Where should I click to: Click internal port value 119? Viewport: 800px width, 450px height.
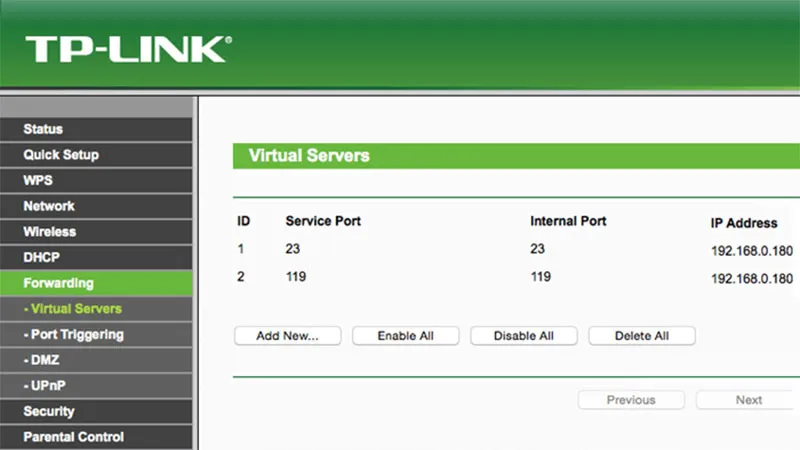point(541,277)
